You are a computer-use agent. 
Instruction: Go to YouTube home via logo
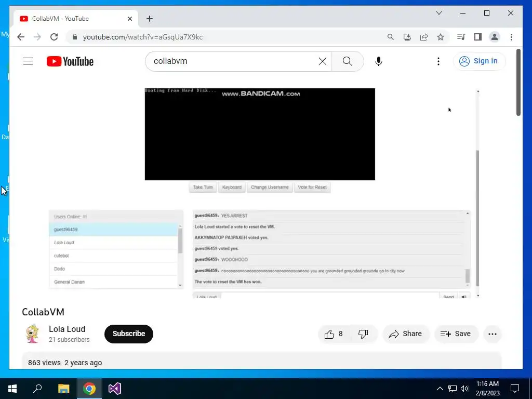point(70,61)
